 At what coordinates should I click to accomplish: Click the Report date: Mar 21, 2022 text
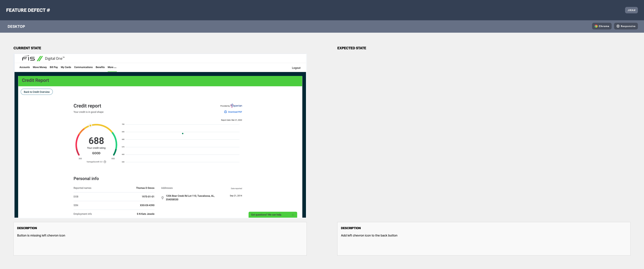tap(232, 120)
